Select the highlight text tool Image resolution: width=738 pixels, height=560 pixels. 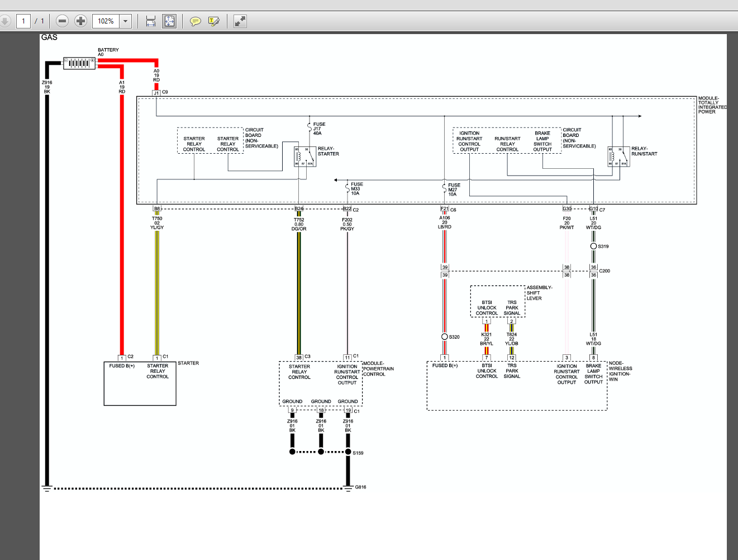click(213, 21)
